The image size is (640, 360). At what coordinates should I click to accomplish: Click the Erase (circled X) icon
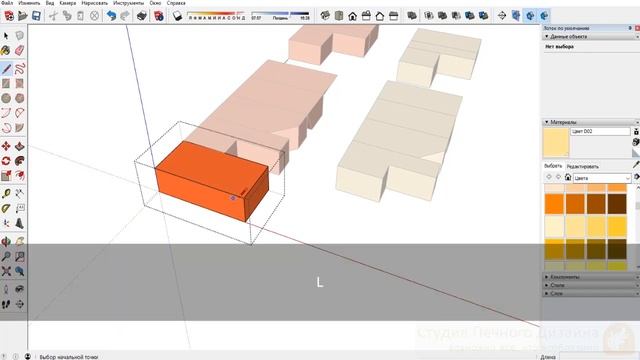tap(94, 16)
